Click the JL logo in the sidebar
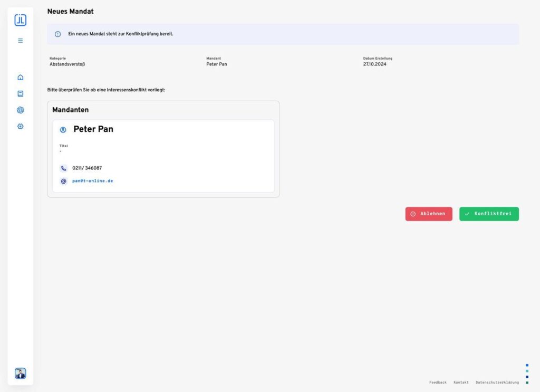This screenshot has width=540, height=392. (x=20, y=20)
